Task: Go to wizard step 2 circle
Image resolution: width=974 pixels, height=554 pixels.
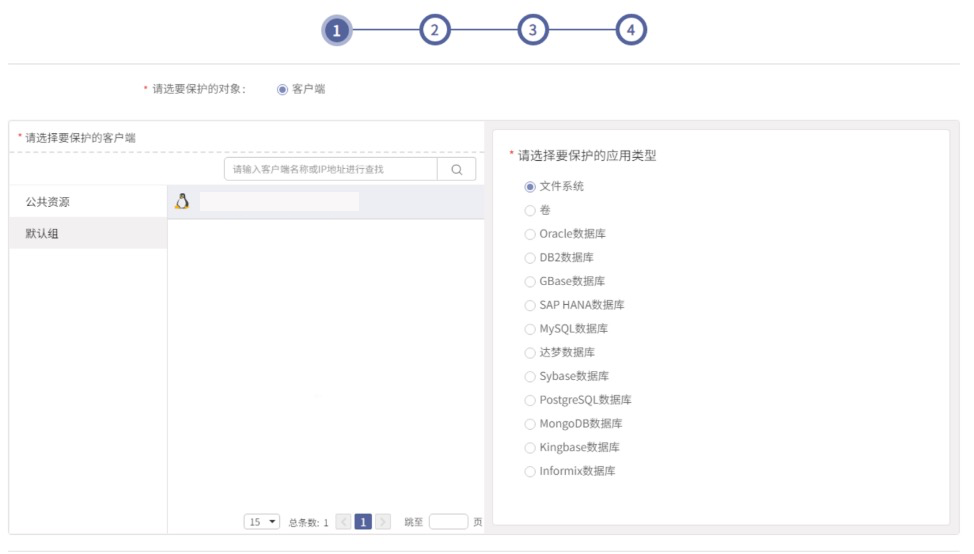Action: pos(435,30)
